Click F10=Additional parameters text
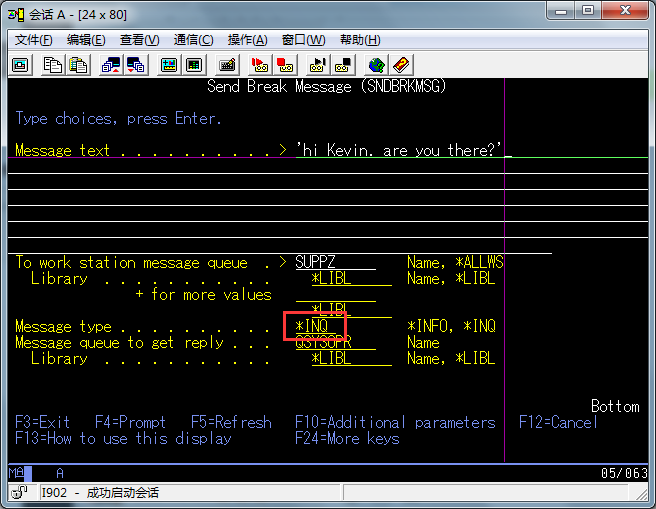Viewport: 656px width, 509px height. (395, 422)
